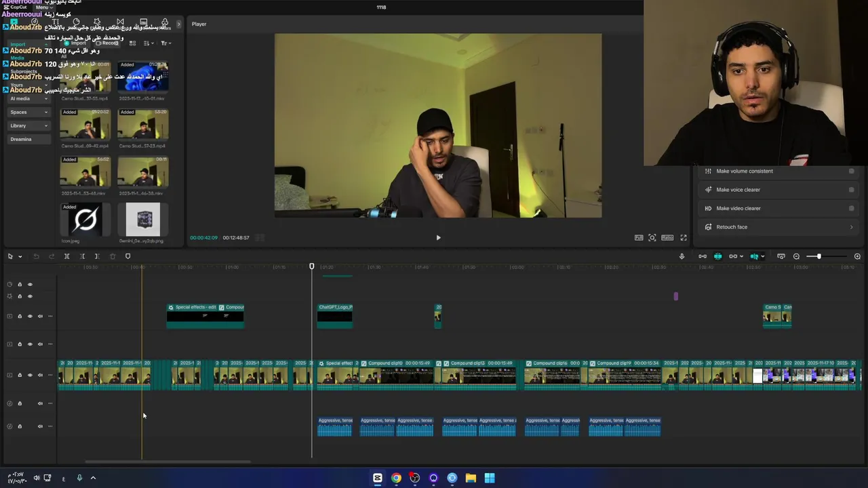Select the Special effects - edit overlay clip
The image size is (868, 488).
tap(192, 316)
